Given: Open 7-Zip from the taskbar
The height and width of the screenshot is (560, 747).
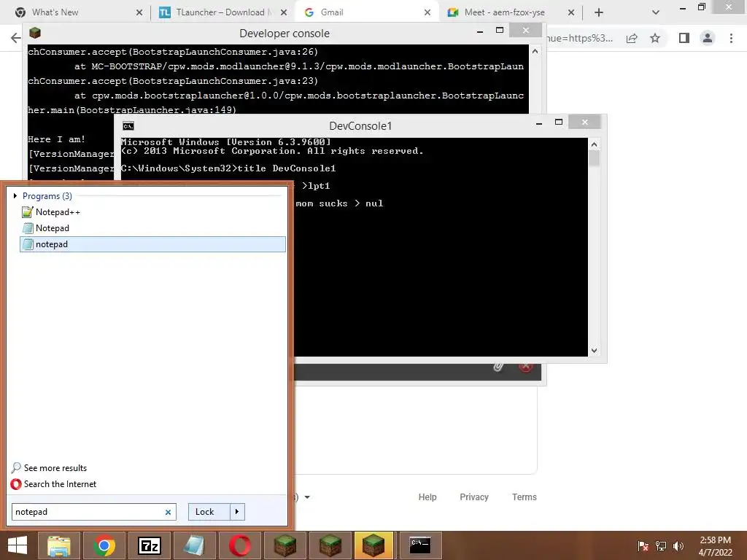Looking at the screenshot, I should [x=149, y=545].
